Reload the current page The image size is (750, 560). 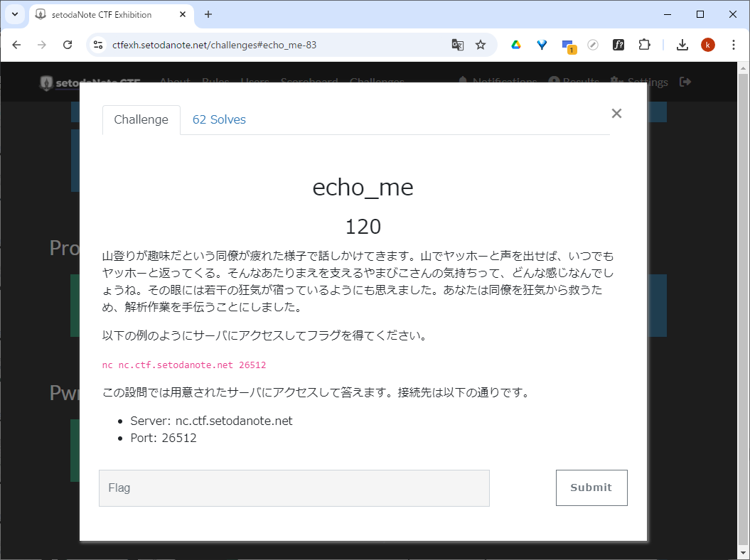click(68, 45)
